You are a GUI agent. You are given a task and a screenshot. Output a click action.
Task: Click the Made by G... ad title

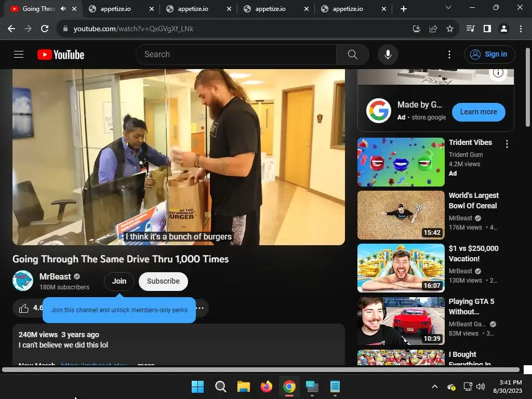click(x=420, y=105)
